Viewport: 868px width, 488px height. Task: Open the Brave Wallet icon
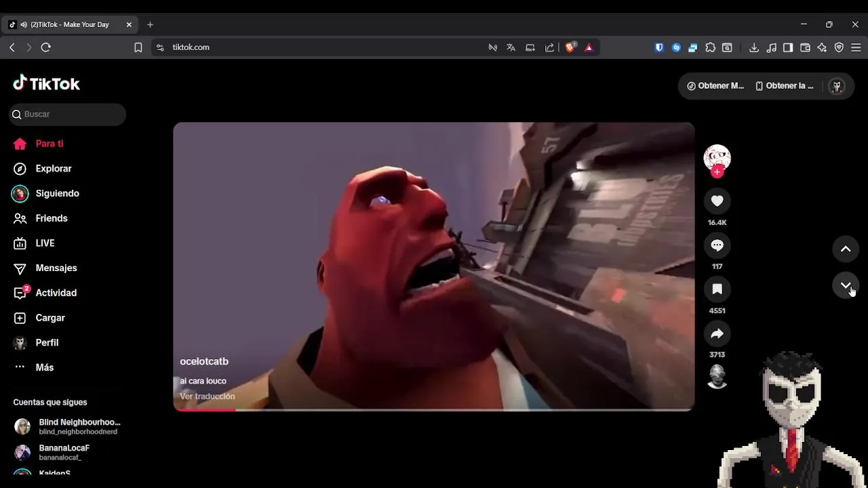coord(805,47)
